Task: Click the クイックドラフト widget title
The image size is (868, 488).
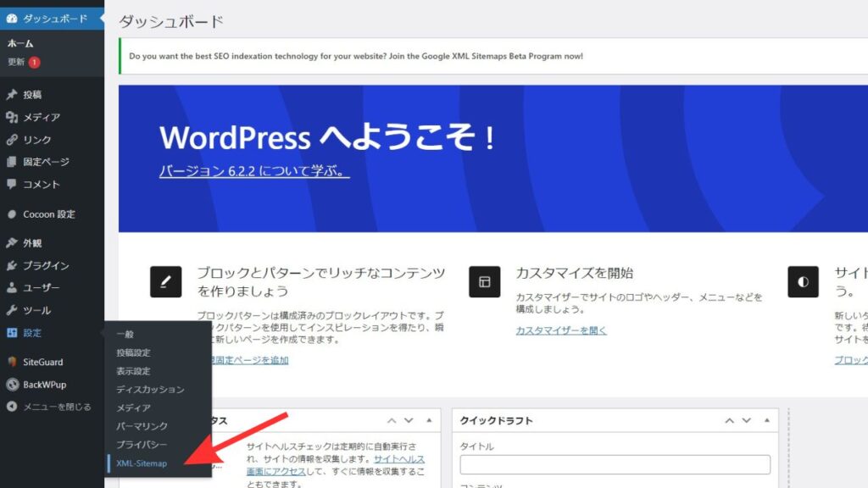Action: click(x=497, y=420)
